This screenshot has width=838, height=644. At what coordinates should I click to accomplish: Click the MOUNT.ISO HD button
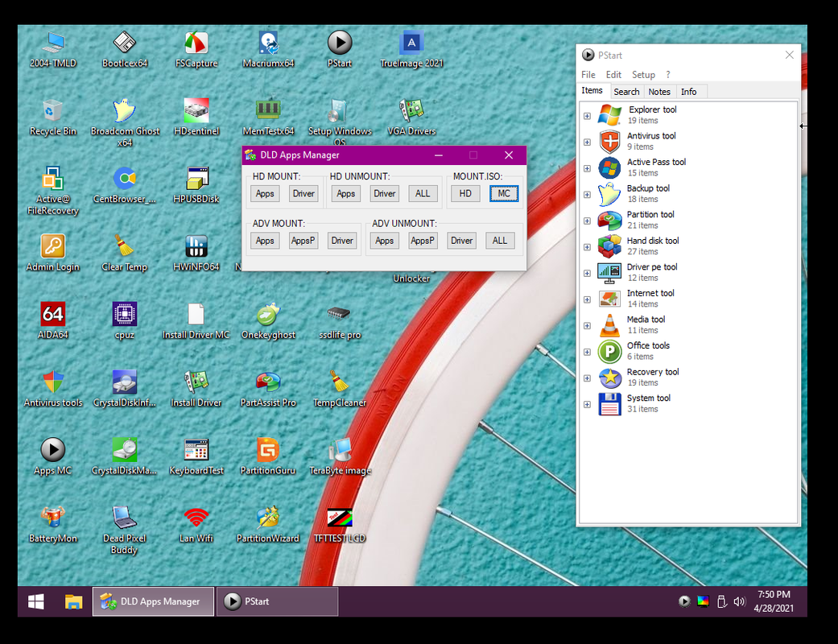point(465,193)
